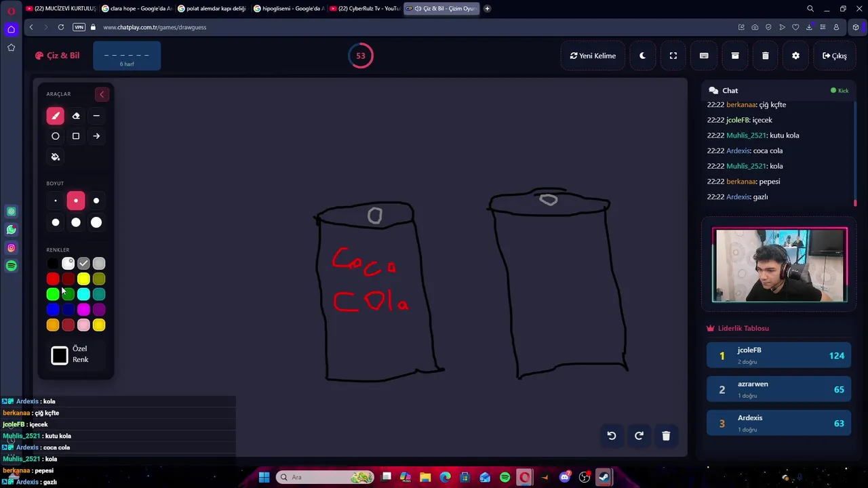Switch to the polat alemdar kapı deliği tab

click(x=213, y=9)
